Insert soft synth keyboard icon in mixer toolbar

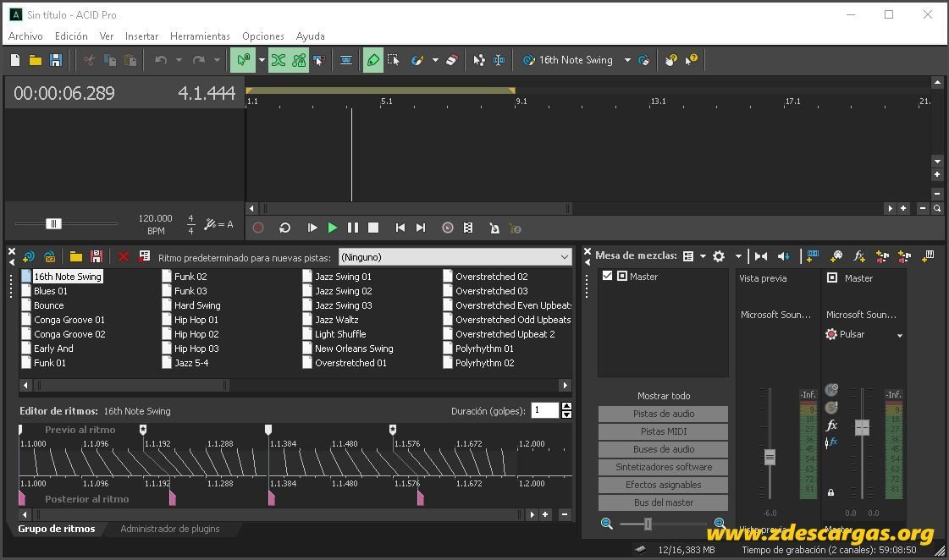pos(928,255)
